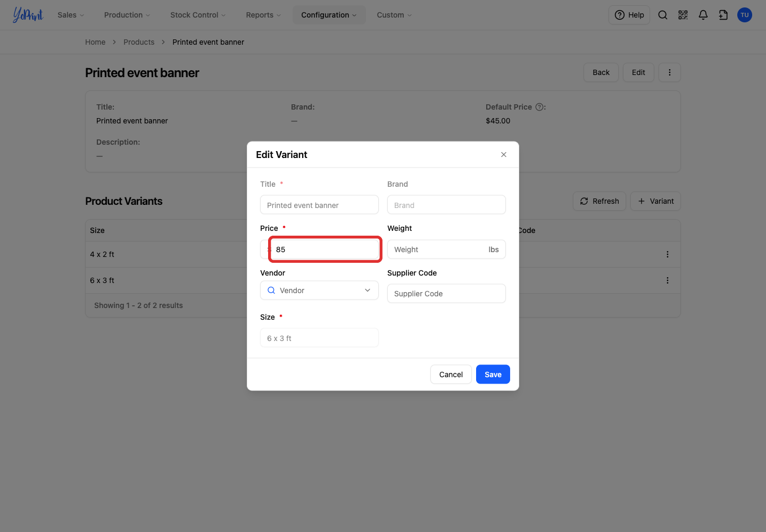Select the 6 x 3 ft table cell
The width and height of the screenshot is (766, 532).
(102, 280)
